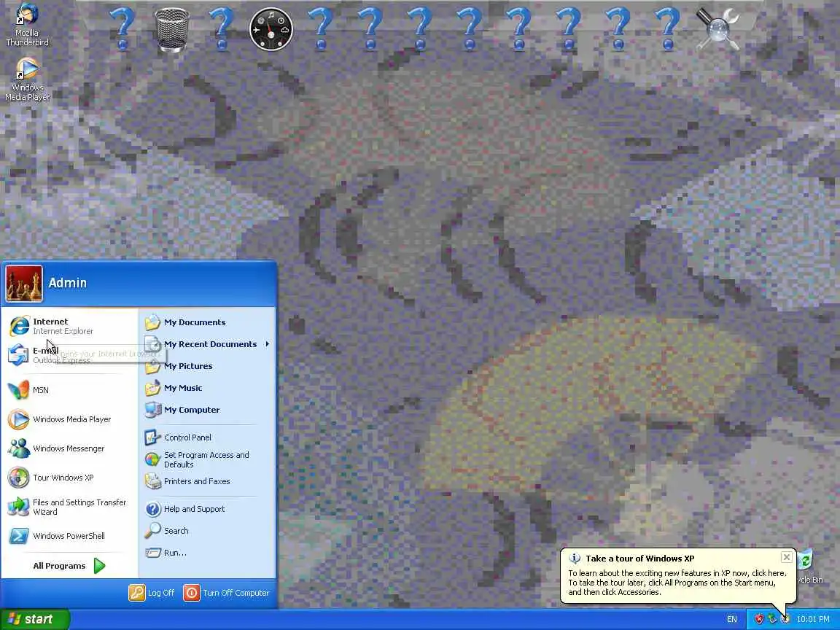Click Search in the Start menu
Screen dimensions: 840x630
(x=207, y=531)
